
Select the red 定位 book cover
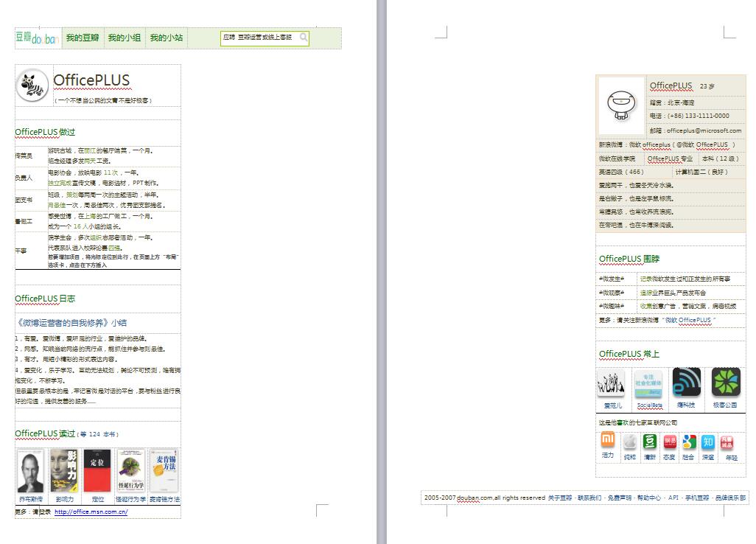[97, 471]
